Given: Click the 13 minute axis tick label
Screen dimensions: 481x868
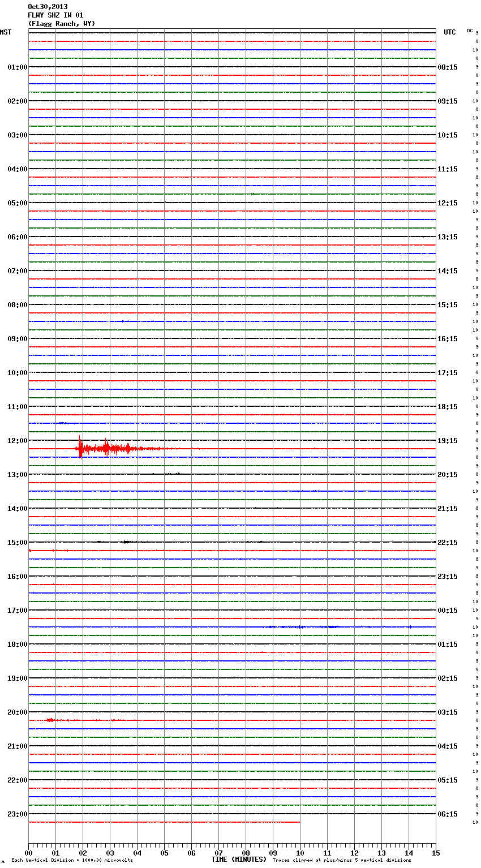Looking at the screenshot, I should (x=381, y=853).
